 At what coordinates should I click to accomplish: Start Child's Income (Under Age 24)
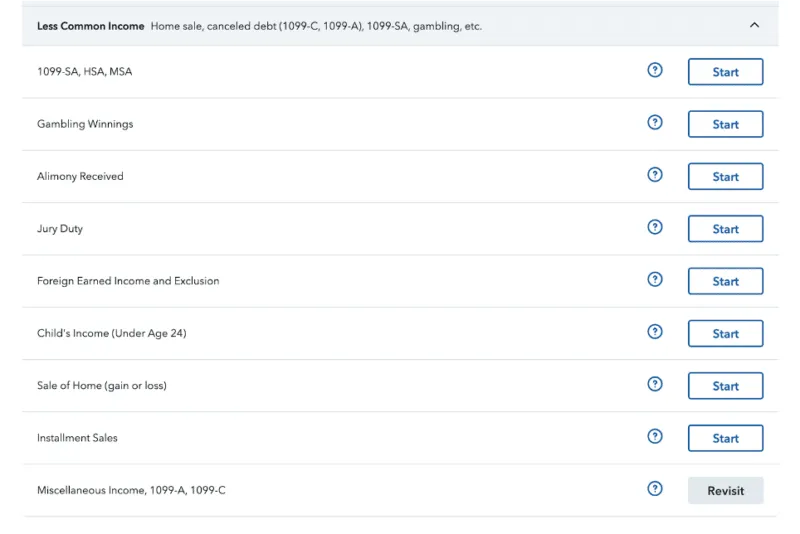coord(725,334)
